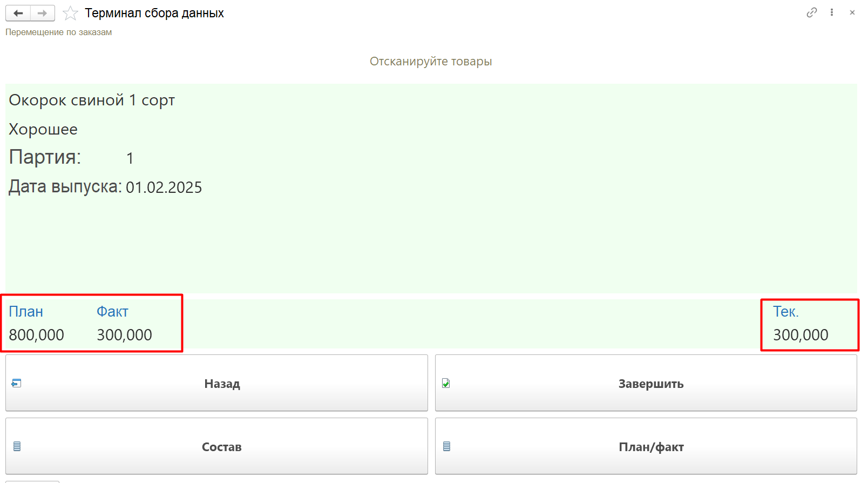
Task: Select the 300,000 value under Тек.
Action: click(801, 335)
